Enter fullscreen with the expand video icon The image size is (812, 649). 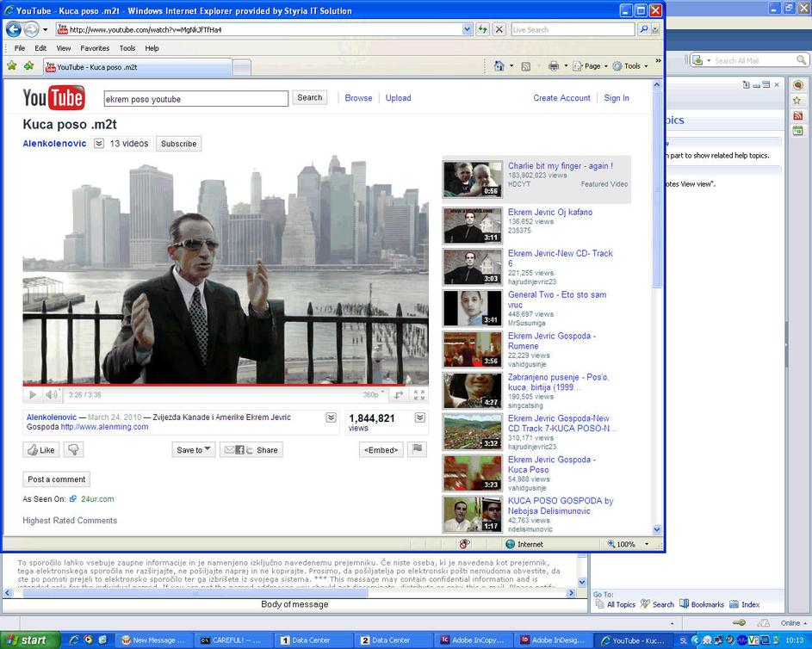click(419, 395)
